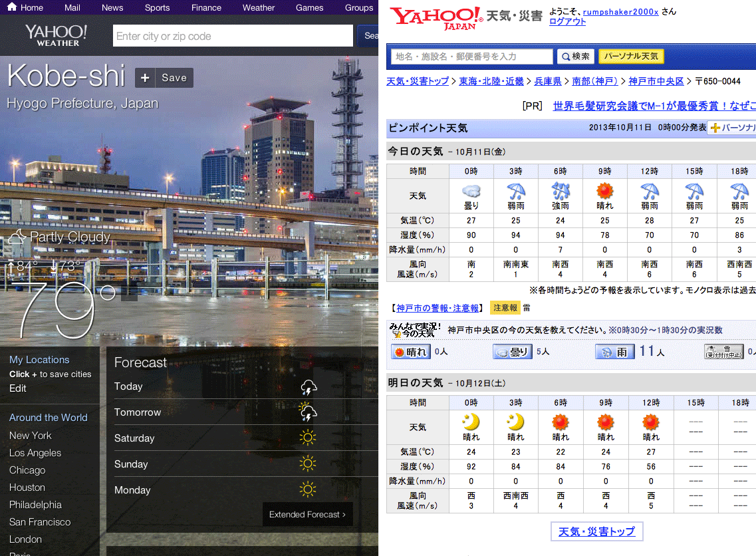Click the Partly Cloudy condition icon
The height and width of the screenshot is (556, 756).
(17, 237)
